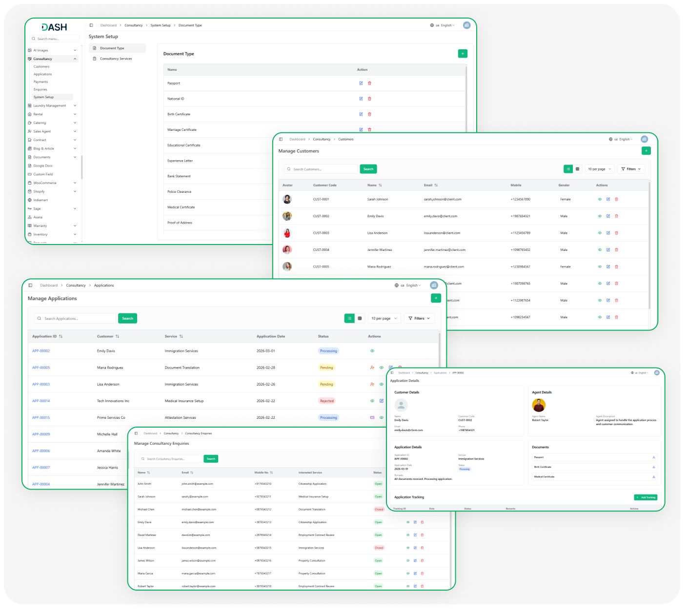Image resolution: width=687 pixels, height=616 pixels.
Task: Open '10 per page' dropdown in Manage Applications
Action: tap(384, 318)
